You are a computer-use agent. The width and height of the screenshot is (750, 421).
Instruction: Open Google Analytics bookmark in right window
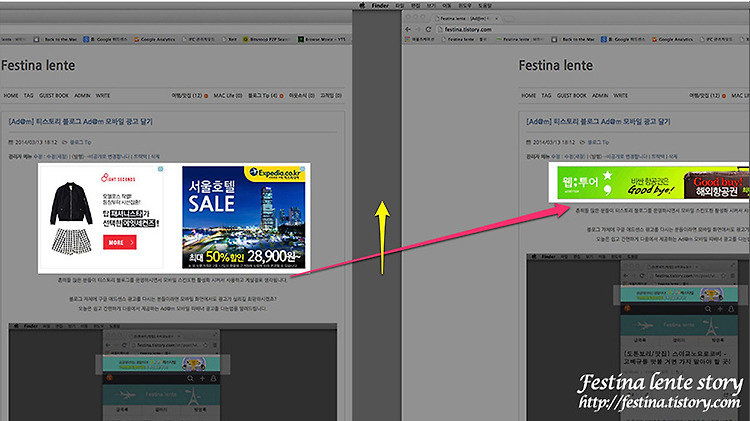tap(672, 39)
